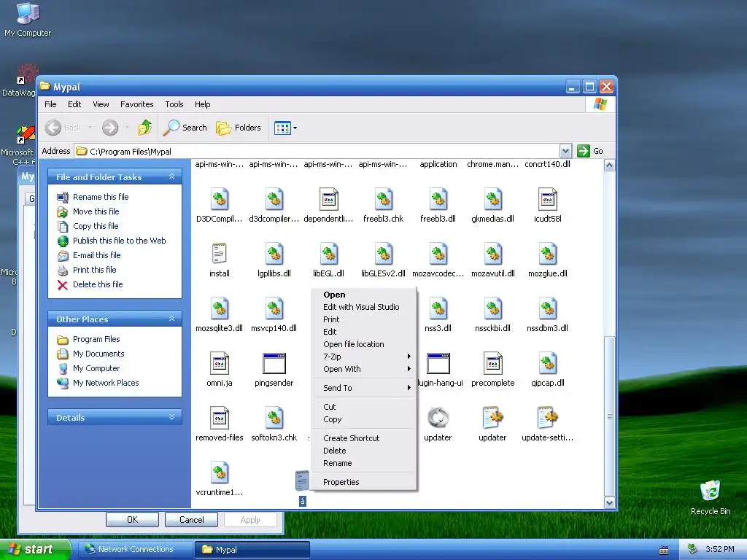The width and height of the screenshot is (747, 560).
Task: Open the Tools menu
Action: [x=174, y=104]
